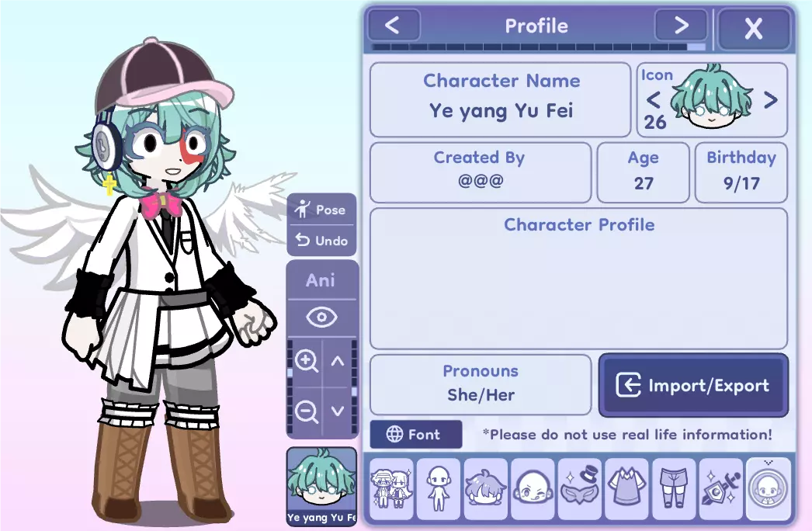Click the zoom out magnifier
Screen dimensions: 812x531
point(307,412)
